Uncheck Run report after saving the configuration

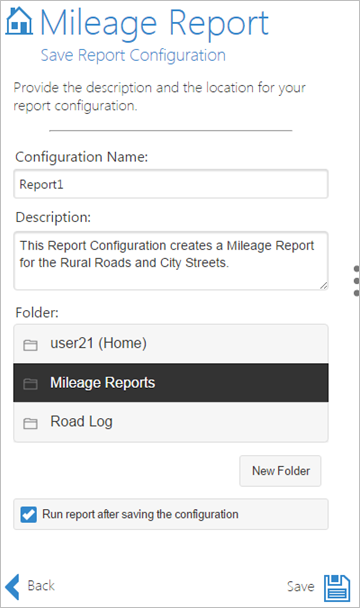28,515
